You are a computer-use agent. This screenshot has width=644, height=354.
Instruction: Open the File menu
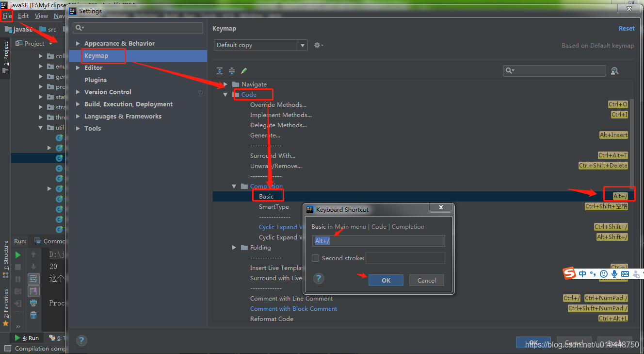point(7,16)
